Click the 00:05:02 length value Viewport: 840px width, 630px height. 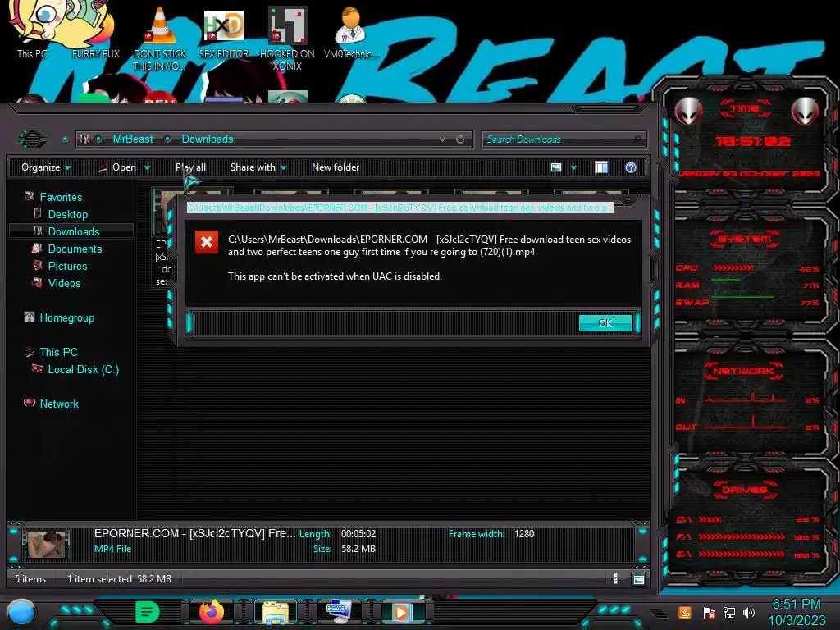358,534
